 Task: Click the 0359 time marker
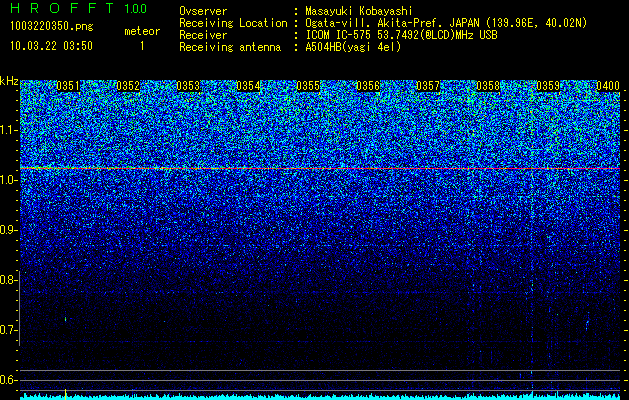pos(548,86)
